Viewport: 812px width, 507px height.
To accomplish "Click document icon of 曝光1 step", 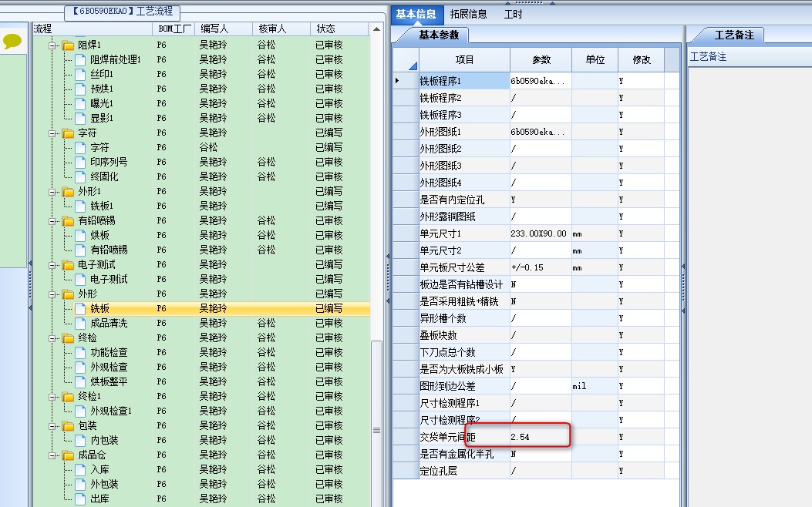I will [80, 103].
